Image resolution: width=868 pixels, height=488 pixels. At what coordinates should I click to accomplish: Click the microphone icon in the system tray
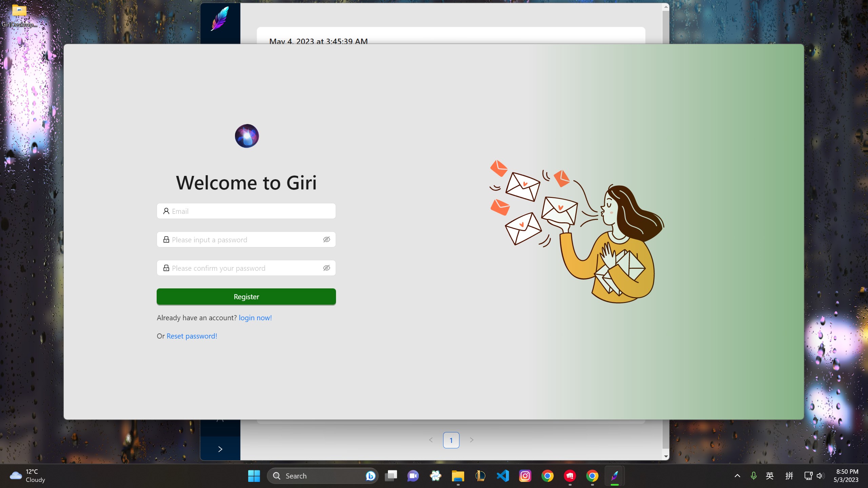753,476
